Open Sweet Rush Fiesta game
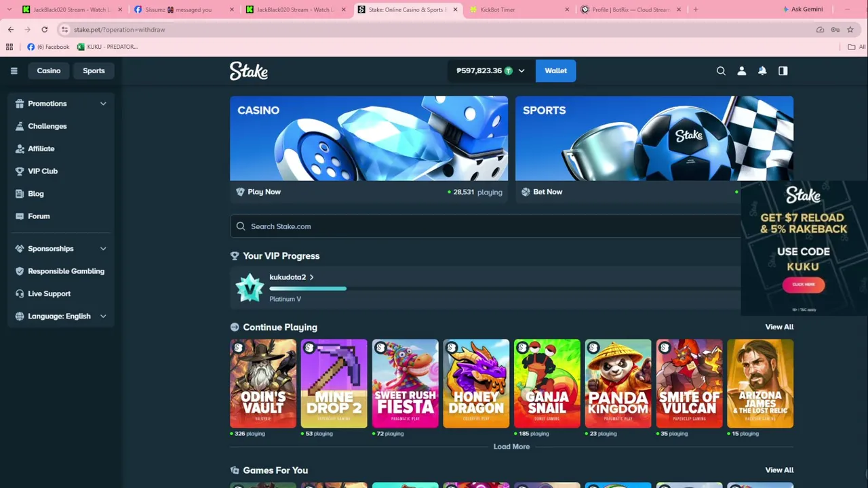 (x=406, y=384)
